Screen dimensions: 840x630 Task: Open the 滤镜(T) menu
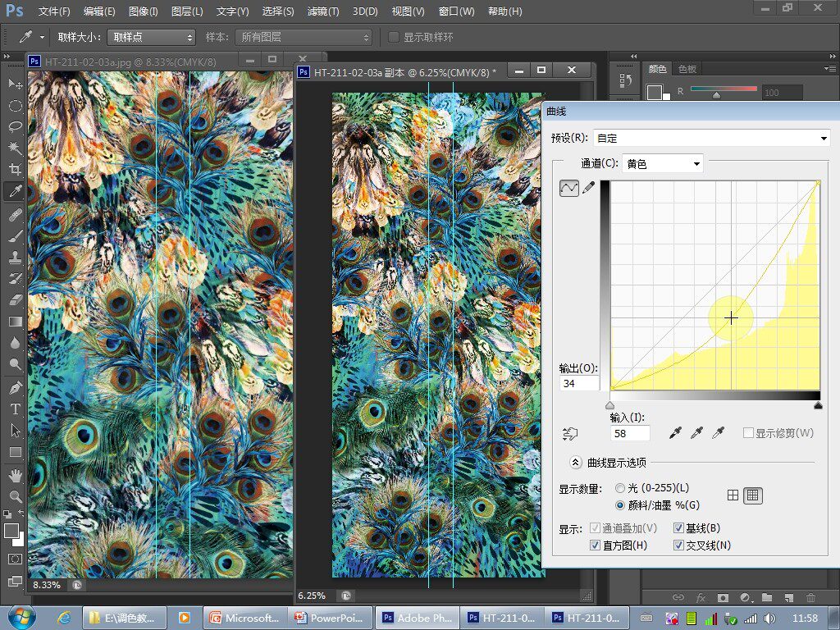[322, 11]
